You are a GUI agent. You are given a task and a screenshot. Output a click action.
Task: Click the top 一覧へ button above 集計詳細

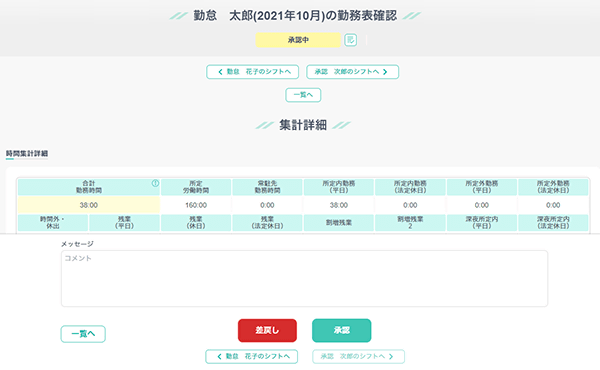(303, 95)
